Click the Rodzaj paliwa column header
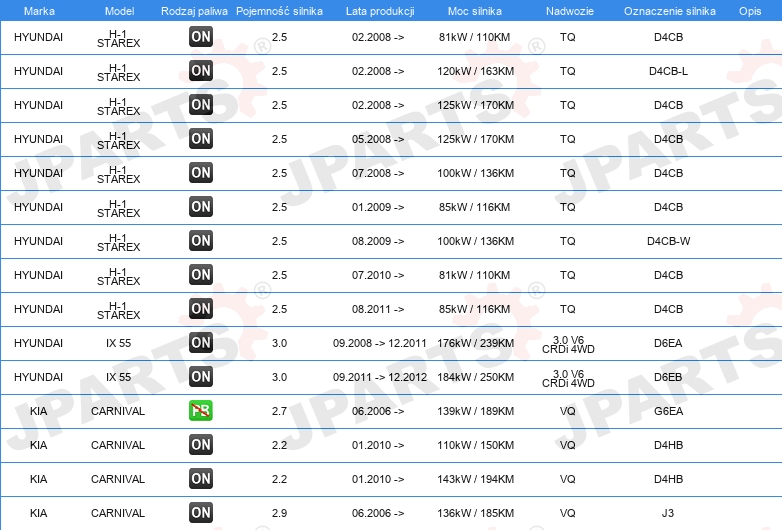The height and width of the screenshot is (530, 782). (194, 11)
